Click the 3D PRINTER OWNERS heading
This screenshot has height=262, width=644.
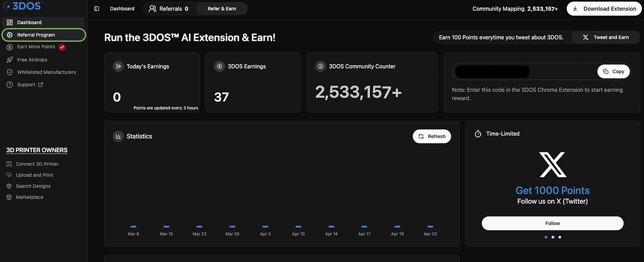click(x=36, y=150)
